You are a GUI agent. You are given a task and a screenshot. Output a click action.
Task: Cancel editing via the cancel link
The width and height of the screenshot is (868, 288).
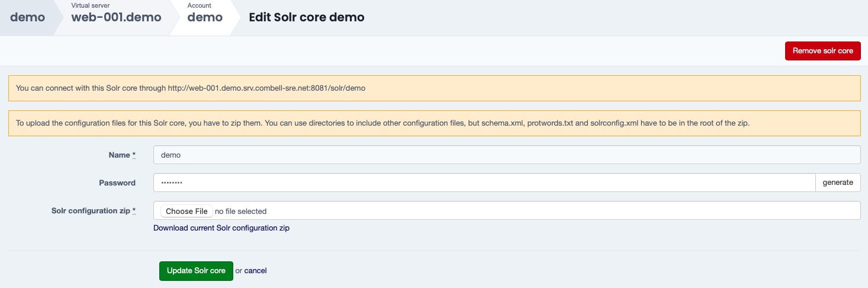pyautogui.click(x=255, y=271)
